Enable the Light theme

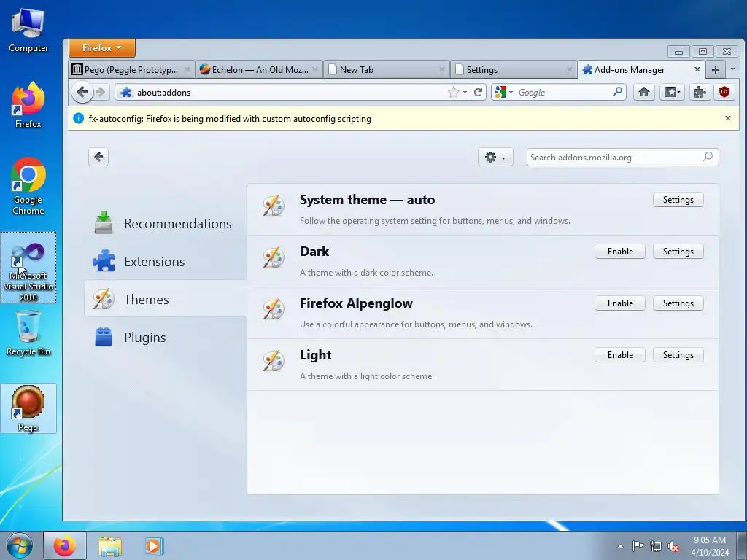[620, 355]
